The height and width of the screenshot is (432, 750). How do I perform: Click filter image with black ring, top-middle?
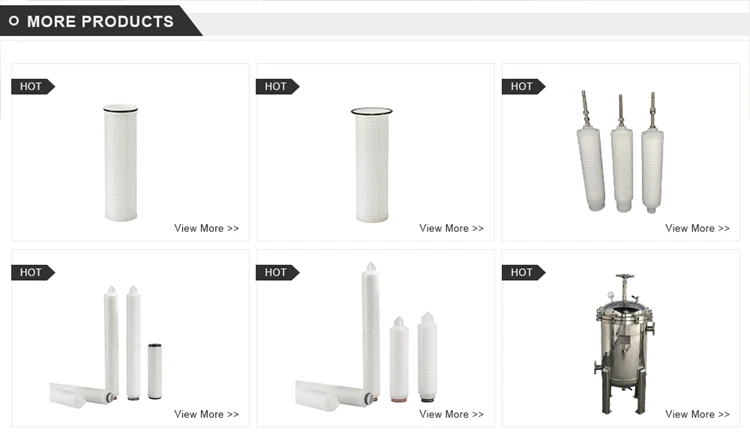372,165
